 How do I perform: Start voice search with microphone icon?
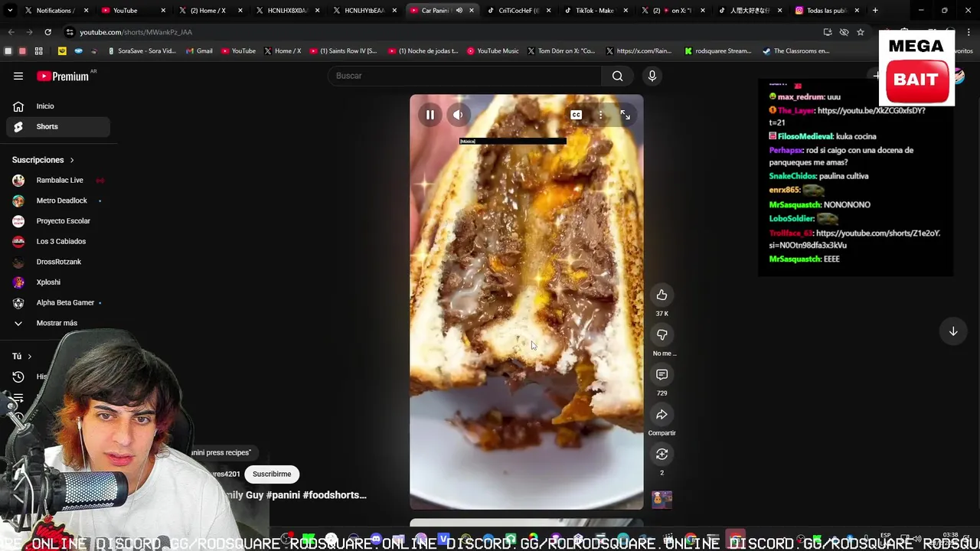pyautogui.click(x=652, y=76)
